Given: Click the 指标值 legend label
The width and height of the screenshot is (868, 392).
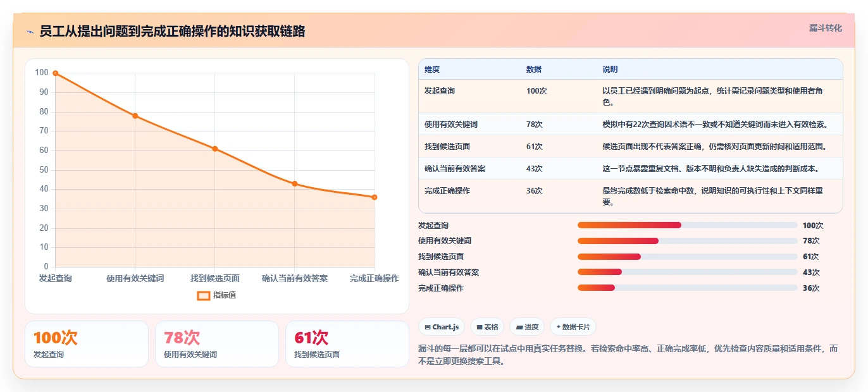Looking at the screenshot, I should pyautogui.click(x=225, y=295).
